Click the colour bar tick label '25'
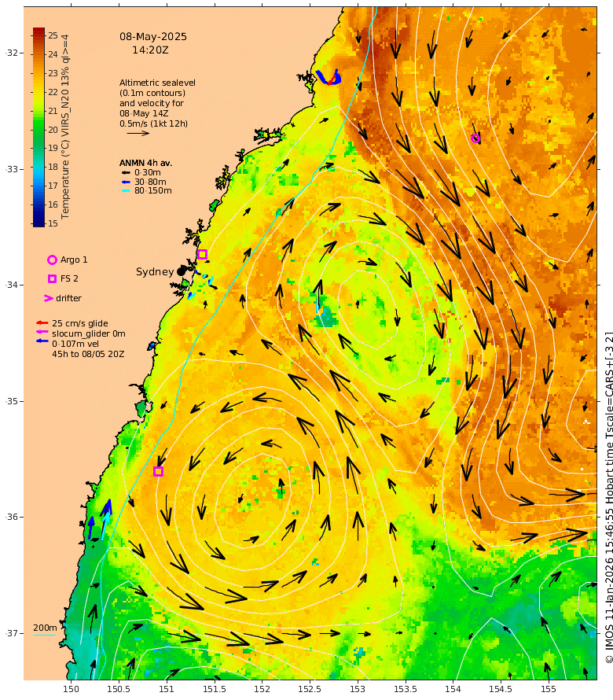This screenshot has height=700, width=613. 53,35
